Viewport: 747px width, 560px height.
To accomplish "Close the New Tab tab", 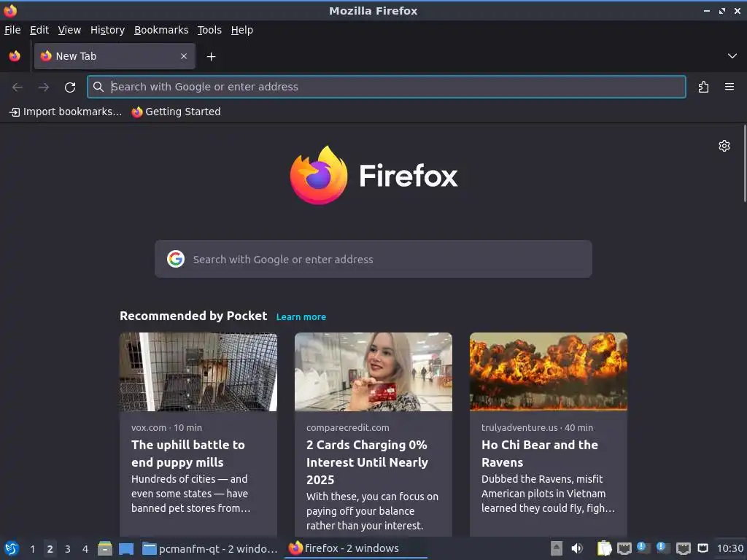I will (x=184, y=56).
